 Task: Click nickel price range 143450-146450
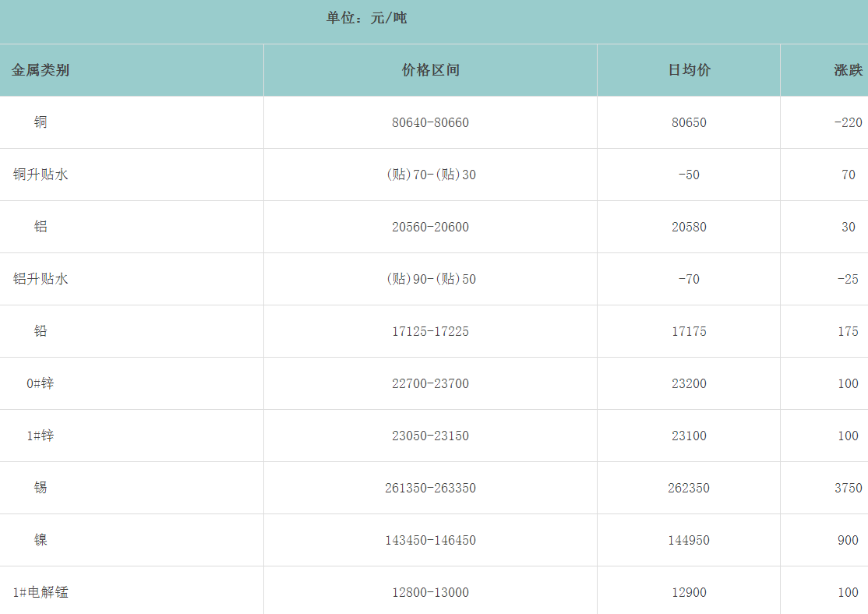pyautogui.click(x=430, y=540)
